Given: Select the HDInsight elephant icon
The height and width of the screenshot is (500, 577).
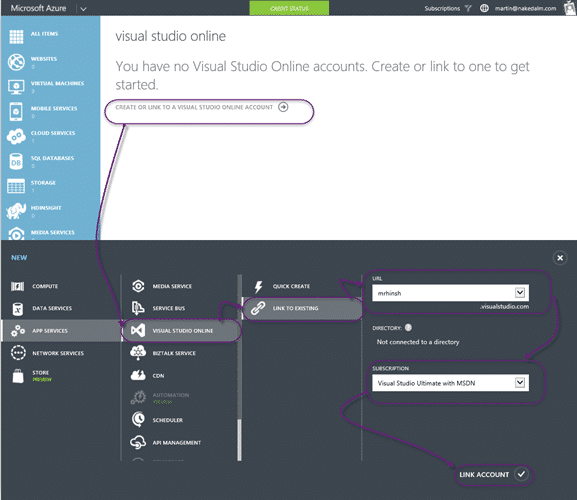Looking at the screenshot, I should 16,211.
